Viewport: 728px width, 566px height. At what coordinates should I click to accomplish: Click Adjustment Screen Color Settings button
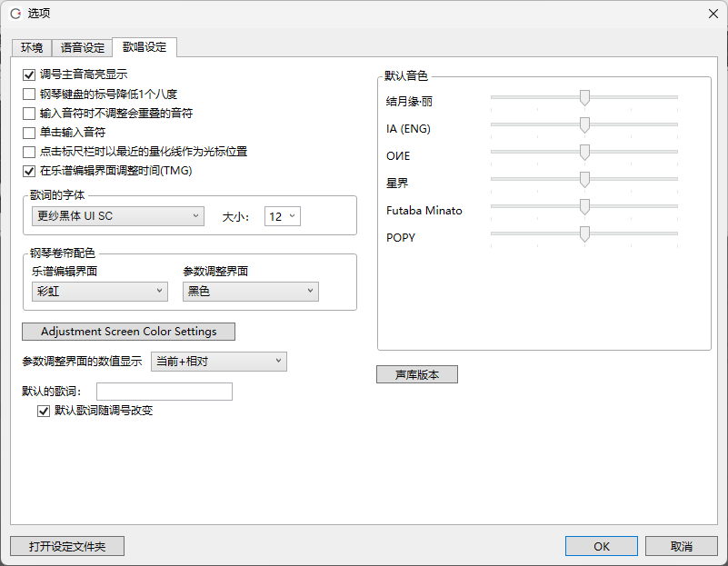(128, 332)
